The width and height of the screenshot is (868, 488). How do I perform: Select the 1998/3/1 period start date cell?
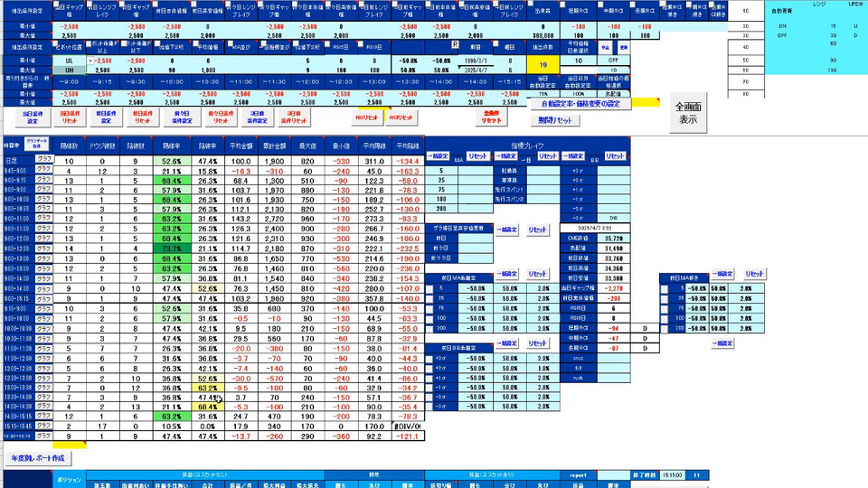(476, 61)
